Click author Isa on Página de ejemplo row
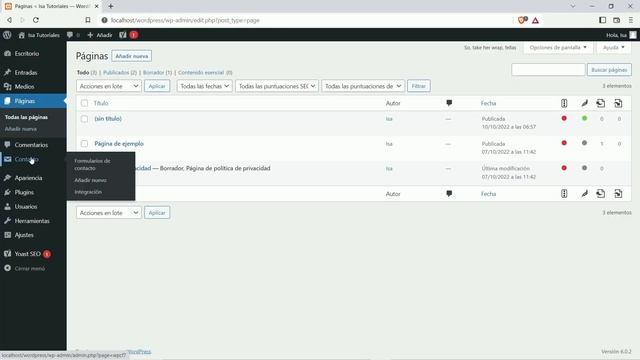Image resolution: width=640 pixels, height=360 pixels. [389, 144]
